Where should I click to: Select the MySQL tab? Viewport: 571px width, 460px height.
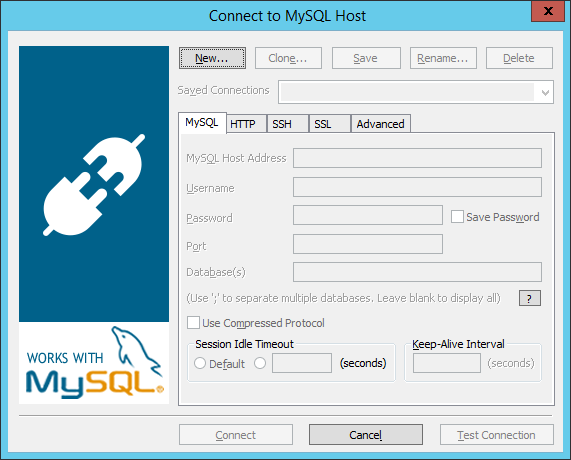202,123
